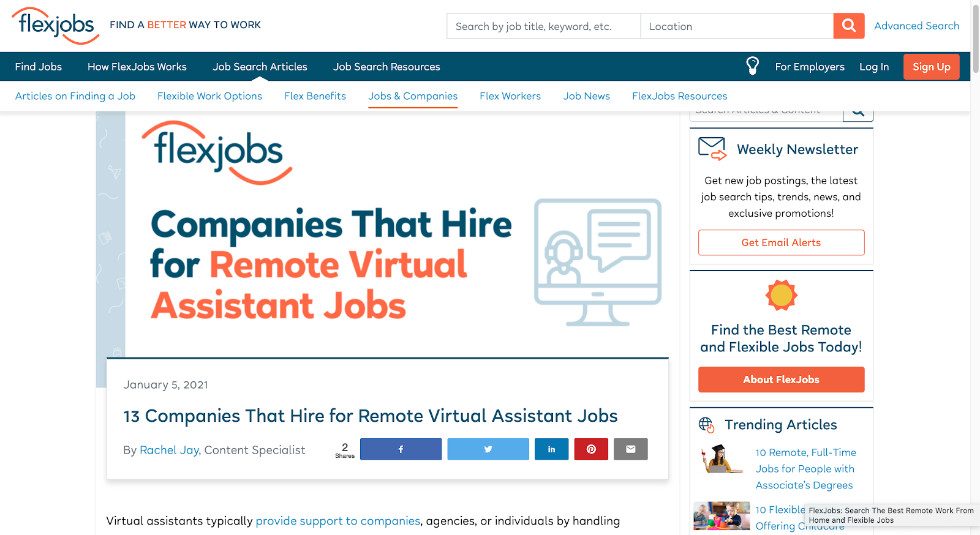Click the orange sun badge icon
The image size is (980, 535).
tap(781, 295)
